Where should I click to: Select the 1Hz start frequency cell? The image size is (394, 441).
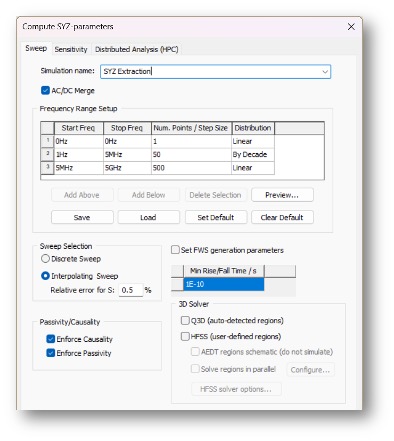coord(79,154)
